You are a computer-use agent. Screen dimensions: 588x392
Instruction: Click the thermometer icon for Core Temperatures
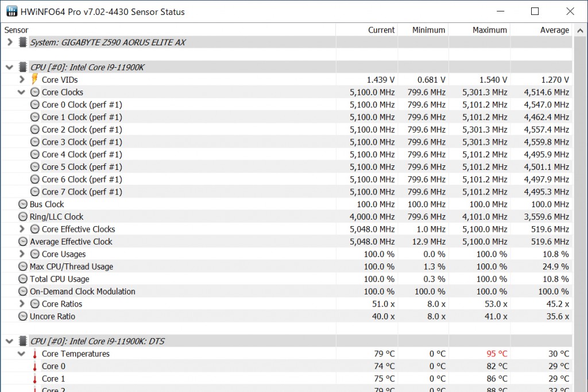35,354
